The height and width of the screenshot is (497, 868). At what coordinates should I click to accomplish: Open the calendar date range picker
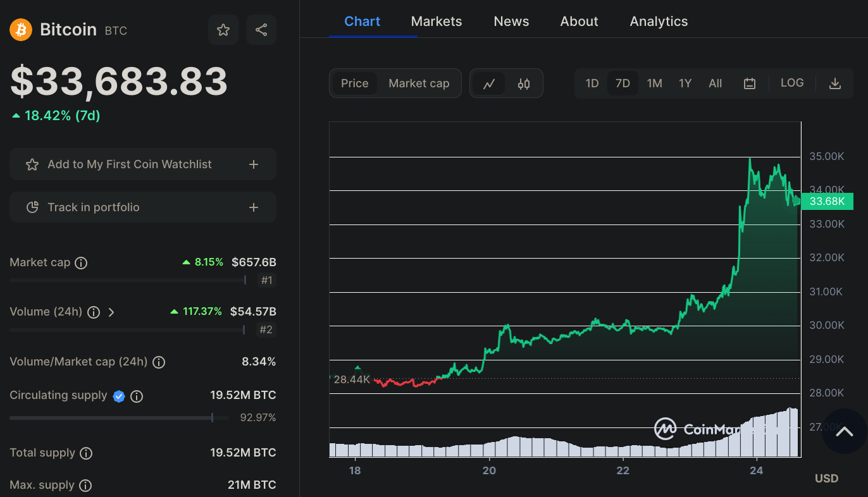click(x=750, y=83)
